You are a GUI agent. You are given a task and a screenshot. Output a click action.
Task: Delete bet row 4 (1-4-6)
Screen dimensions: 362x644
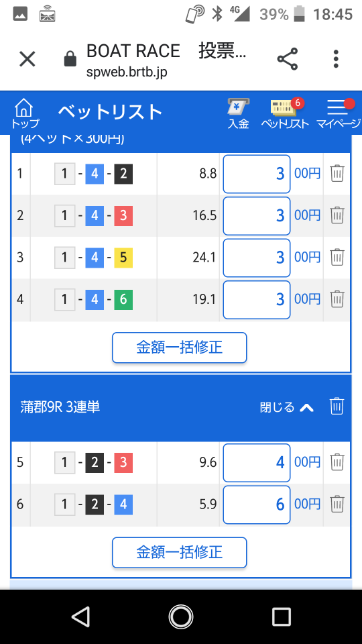pyautogui.click(x=337, y=299)
